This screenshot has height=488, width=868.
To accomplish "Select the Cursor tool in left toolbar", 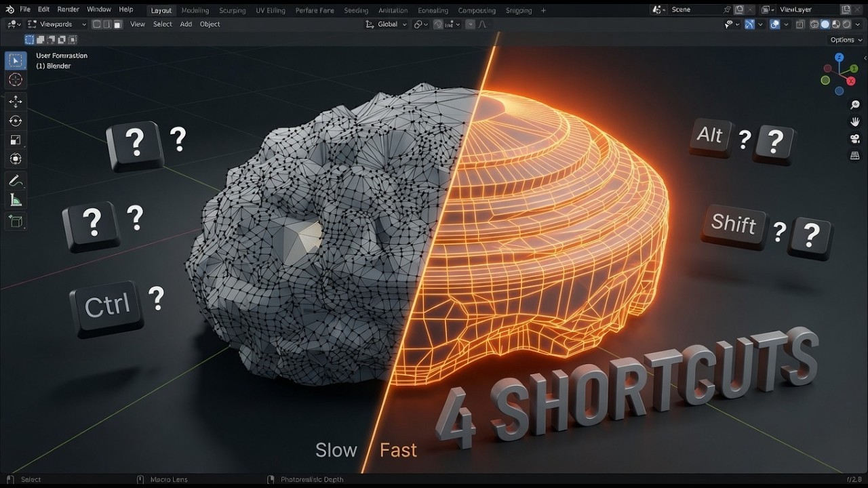I will pyautogui.click(x=15, y=80).
